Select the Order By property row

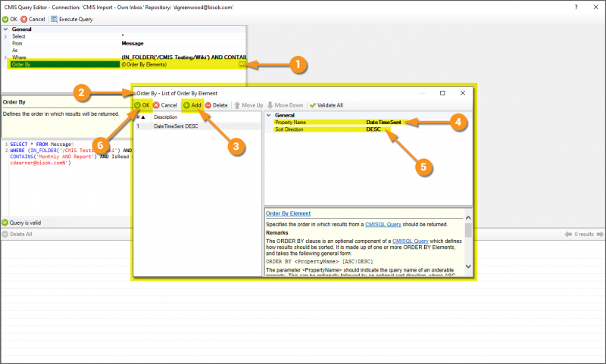127,64
